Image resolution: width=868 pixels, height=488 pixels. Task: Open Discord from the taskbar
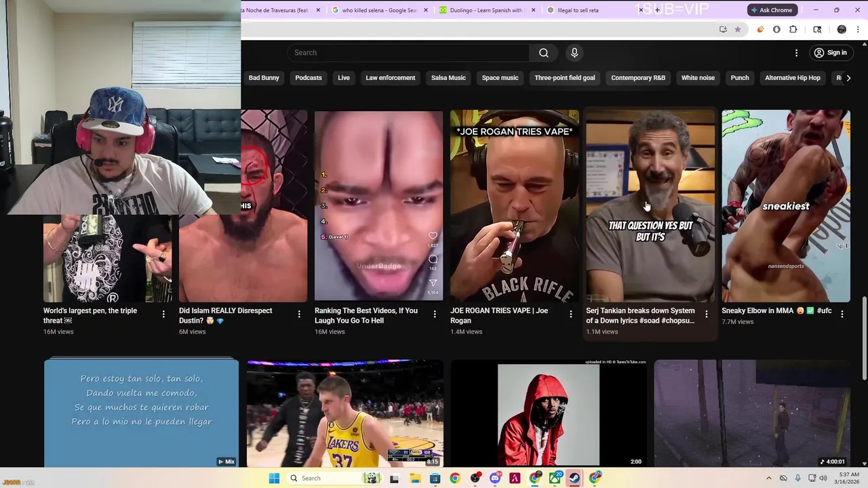pyautogui.click(x=495, y=479)
